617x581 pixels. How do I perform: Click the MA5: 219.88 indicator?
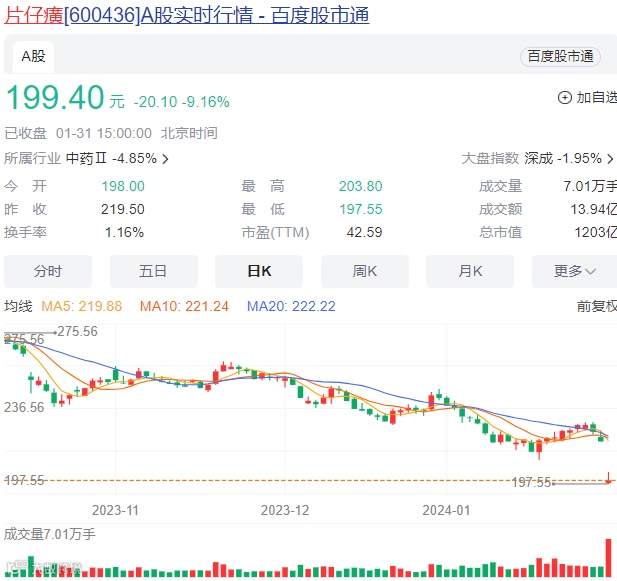click(x=82, y=306)
